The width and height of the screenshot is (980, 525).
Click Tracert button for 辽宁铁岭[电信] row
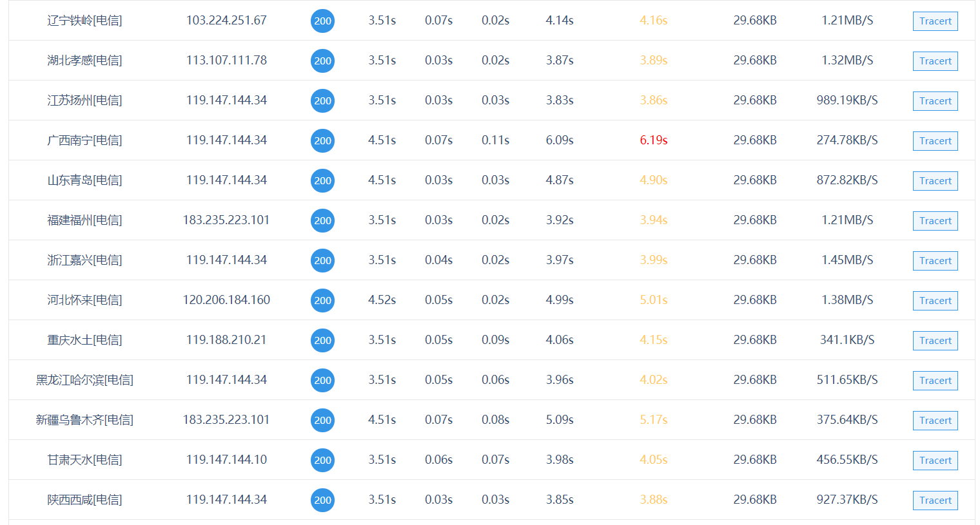coord(935,21)
